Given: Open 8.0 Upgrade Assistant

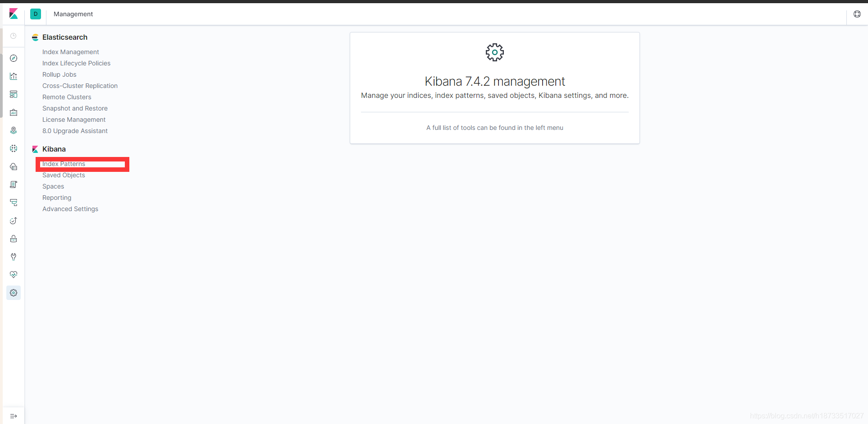Looking at the screenshot, I should point(75,131).
